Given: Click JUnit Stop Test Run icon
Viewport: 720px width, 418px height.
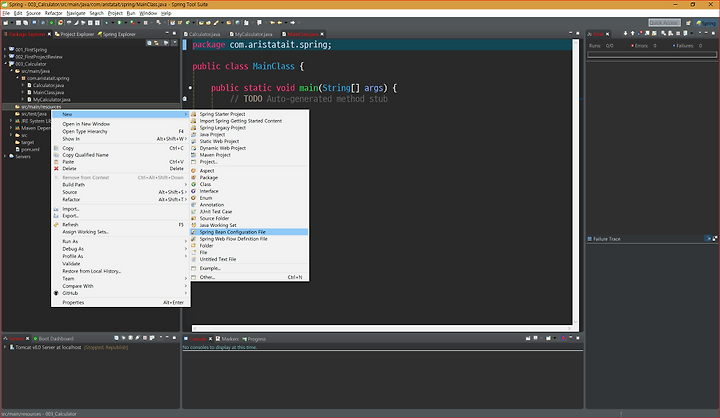Looking at the screenshot, I should pyautogui.click(x=678, y=34).
